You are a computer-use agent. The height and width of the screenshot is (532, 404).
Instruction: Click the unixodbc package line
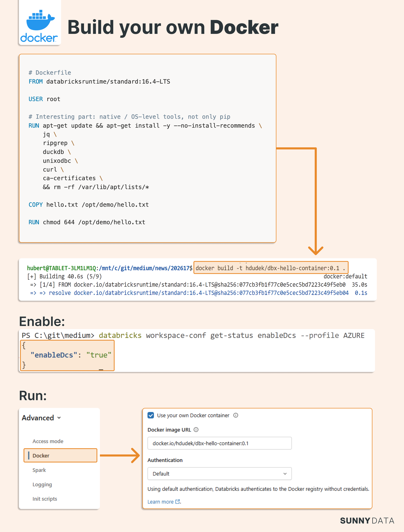(x=60, y=161)
